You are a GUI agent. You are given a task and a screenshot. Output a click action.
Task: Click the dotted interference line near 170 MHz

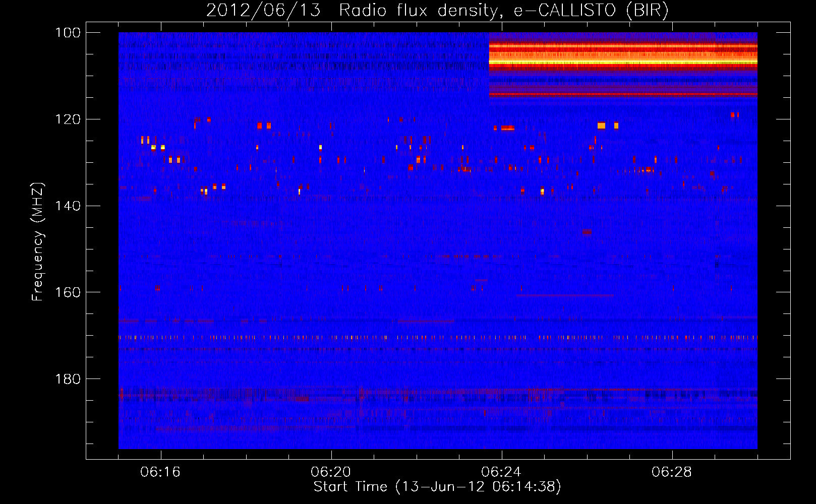[438, 338]
